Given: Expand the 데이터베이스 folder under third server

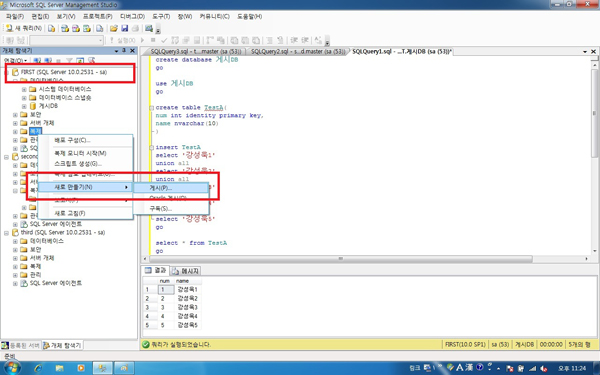Looking at the screenshot, I should 15,241.
